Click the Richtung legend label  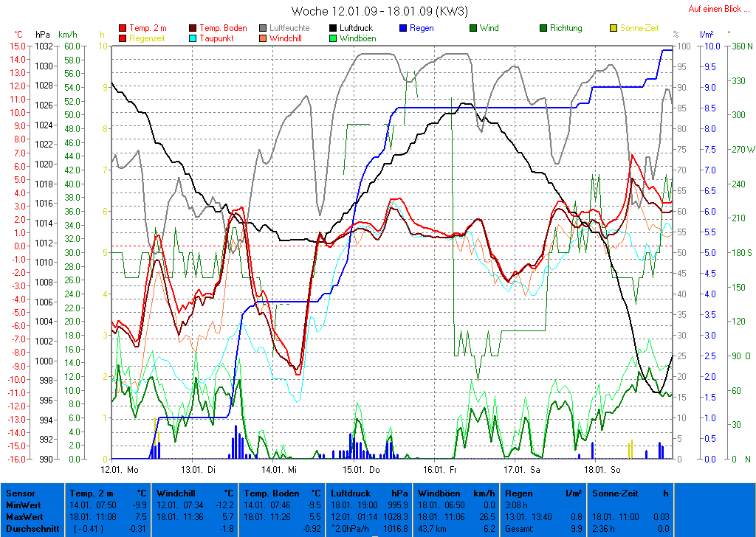(x=566, y=29)
